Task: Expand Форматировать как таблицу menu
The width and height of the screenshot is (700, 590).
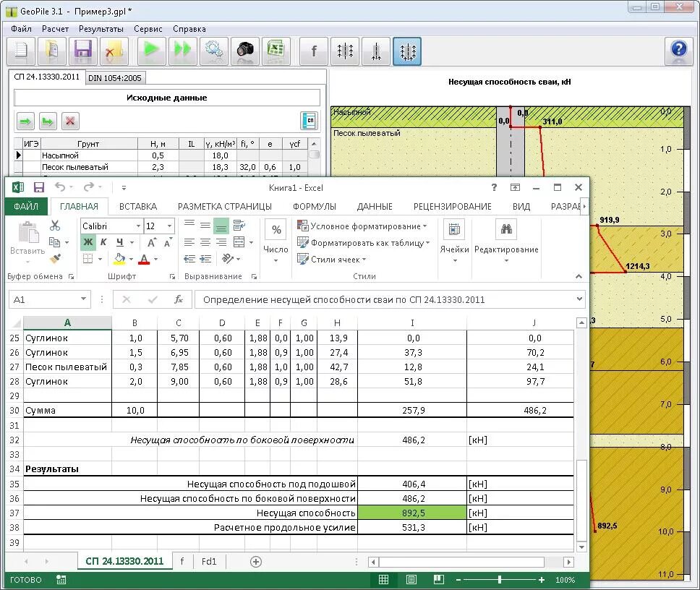Action: 364,243
